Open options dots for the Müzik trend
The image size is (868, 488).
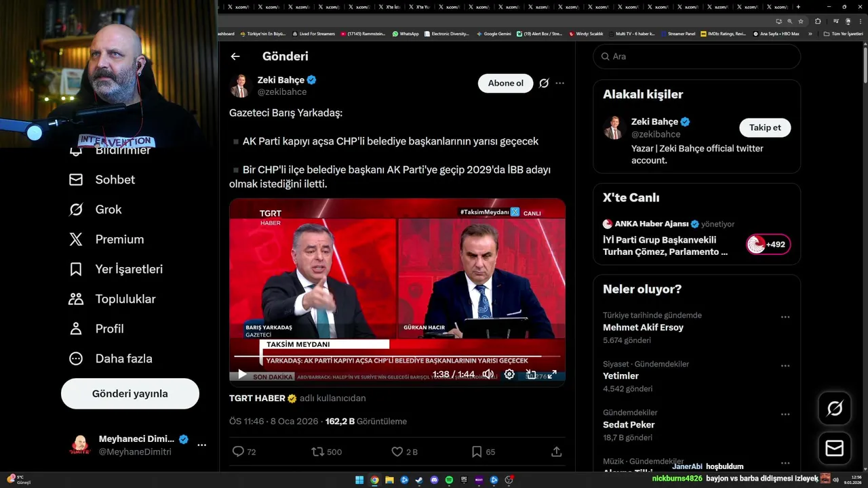click(785, 463)
